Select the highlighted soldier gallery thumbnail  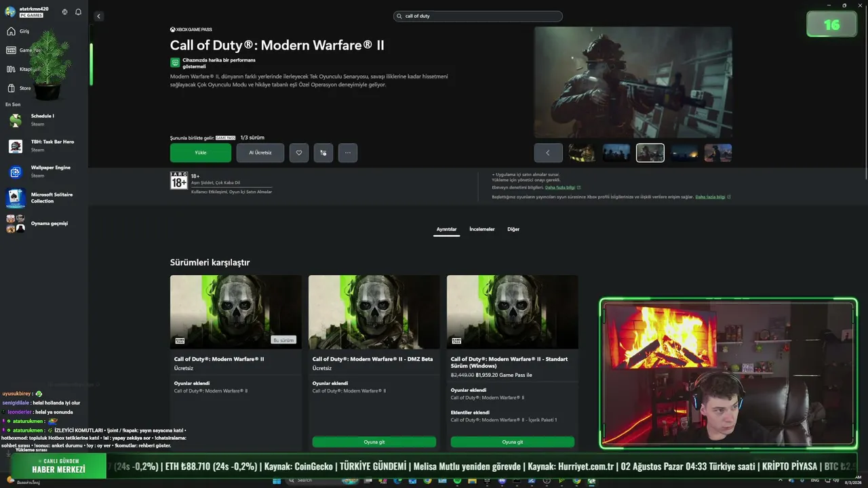click(x=650, y=152)
